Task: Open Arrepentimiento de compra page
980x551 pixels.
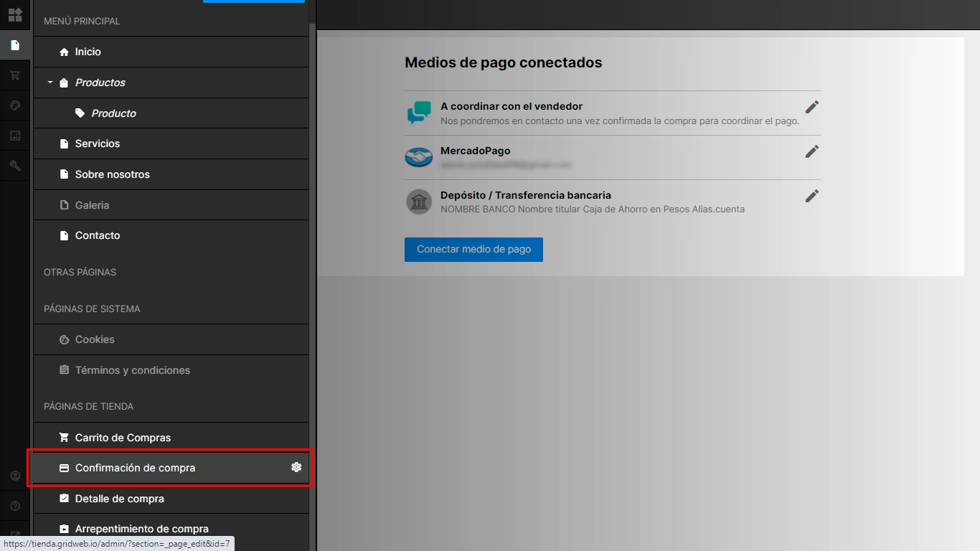Action: [x=171, y=529]
